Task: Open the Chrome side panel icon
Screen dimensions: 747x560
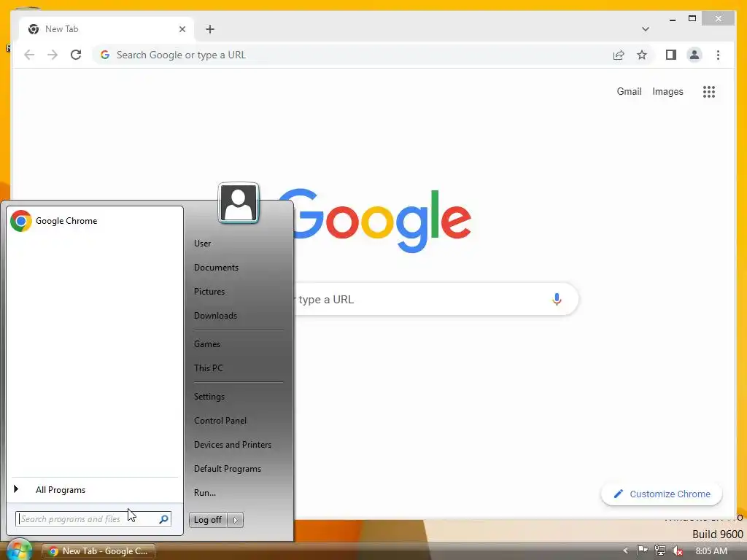Action: [x=671, y=55]
